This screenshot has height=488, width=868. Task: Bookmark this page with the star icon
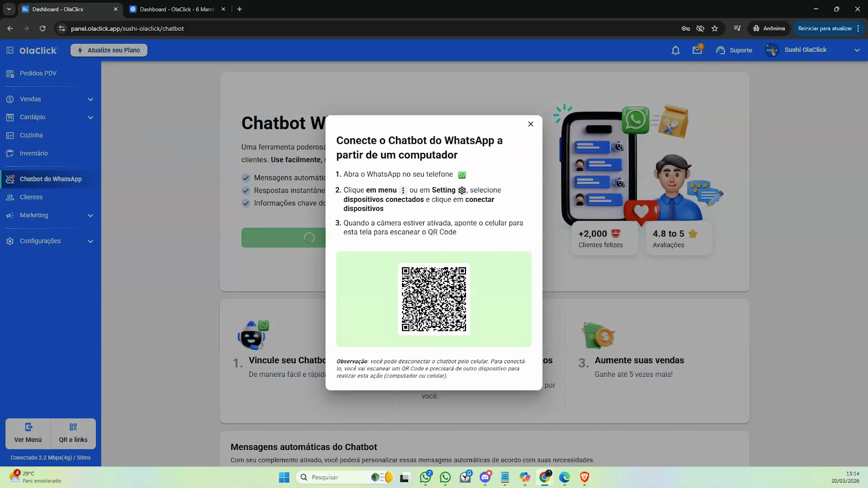714,29
